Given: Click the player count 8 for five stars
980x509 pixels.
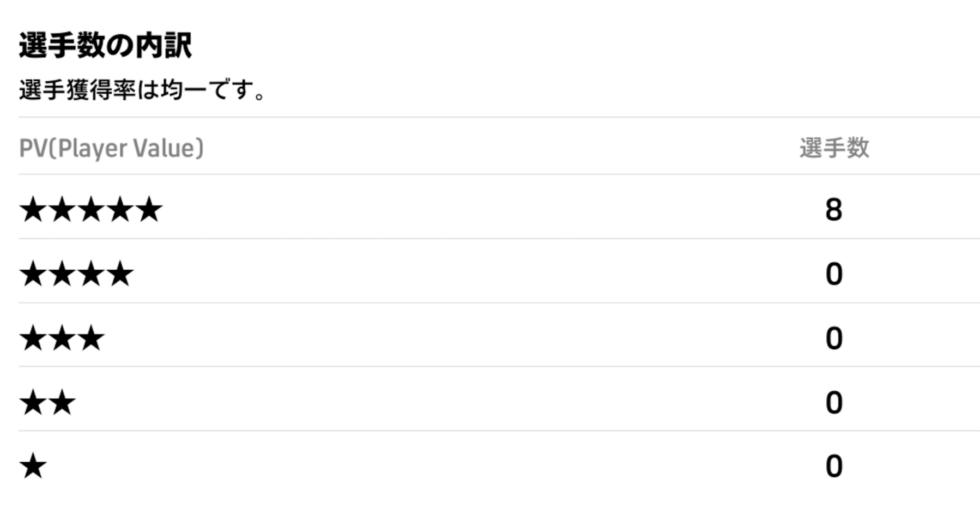Looking at the screenshot, I should coord(833,210).
